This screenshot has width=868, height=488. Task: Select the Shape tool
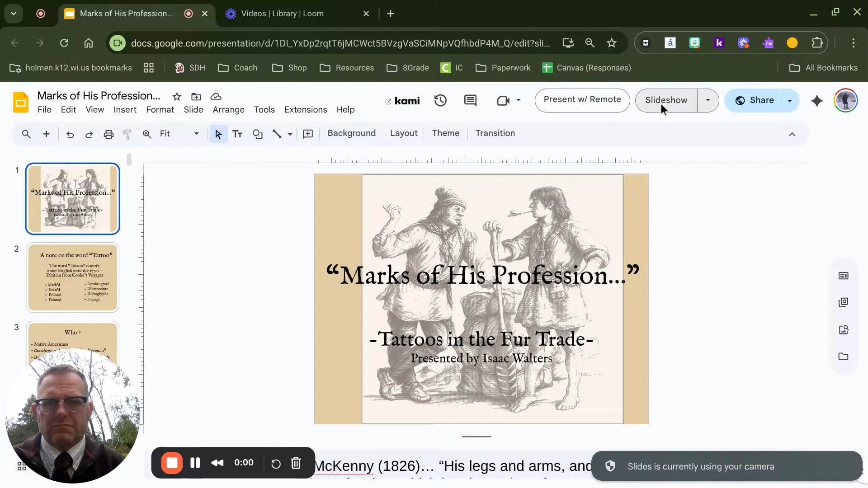point(258,134)
